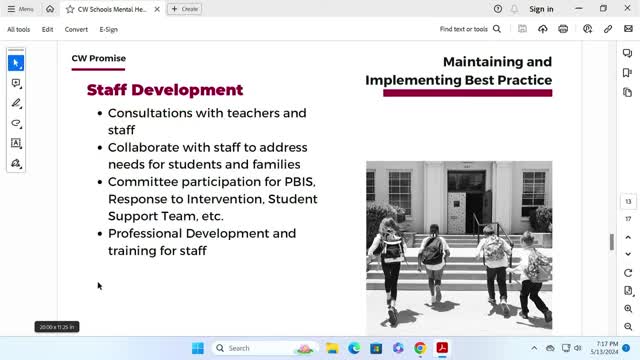Click the send by email icon
640x360 pixels.
pos(629,29)
